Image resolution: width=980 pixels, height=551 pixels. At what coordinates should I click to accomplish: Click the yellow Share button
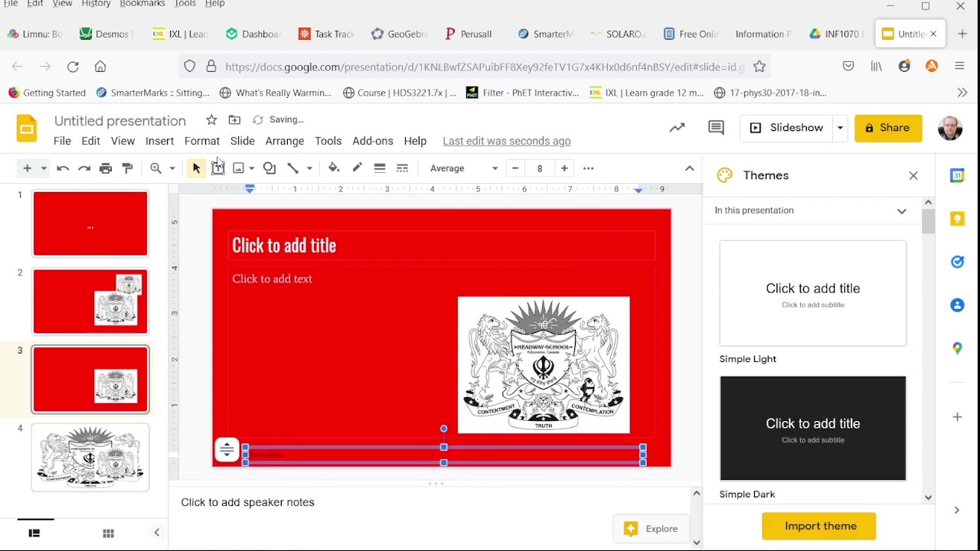(x=889, y=128)
